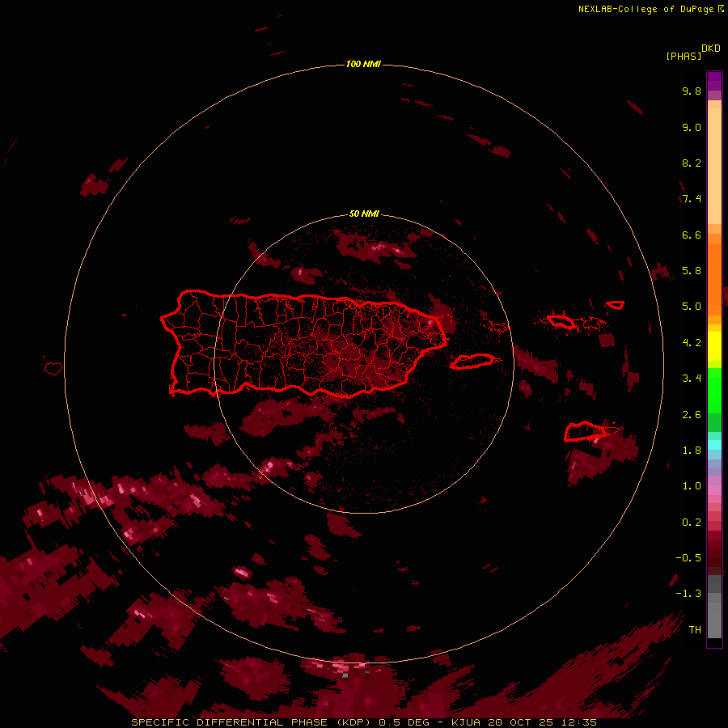728x728 pixels.
Task: Click the 6.6 value on the color scale
Action: coord(692,235)
